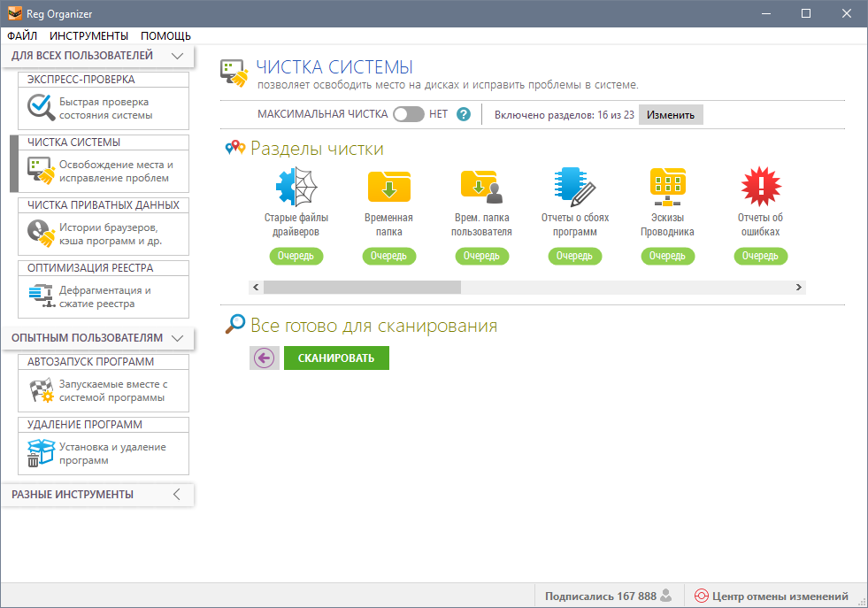868x608 pixels.
Task: Open the Express Check magnifier icon
Action: tap(41, 107)
